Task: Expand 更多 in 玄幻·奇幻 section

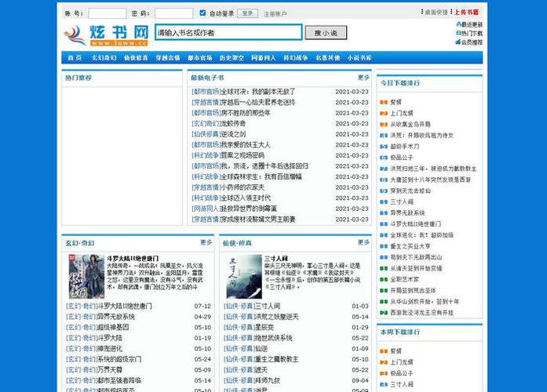Action: point(206,242)
